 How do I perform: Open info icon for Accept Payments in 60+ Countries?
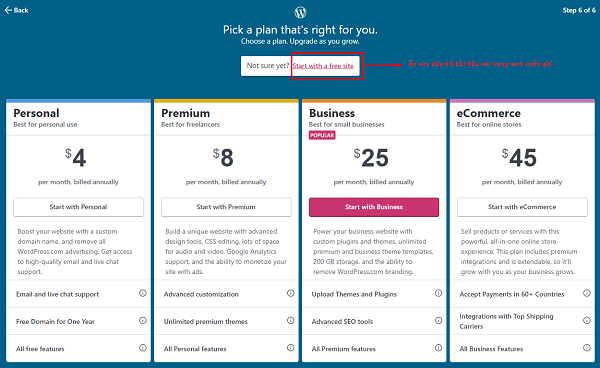pyautogui.click(x=587, y=293)
